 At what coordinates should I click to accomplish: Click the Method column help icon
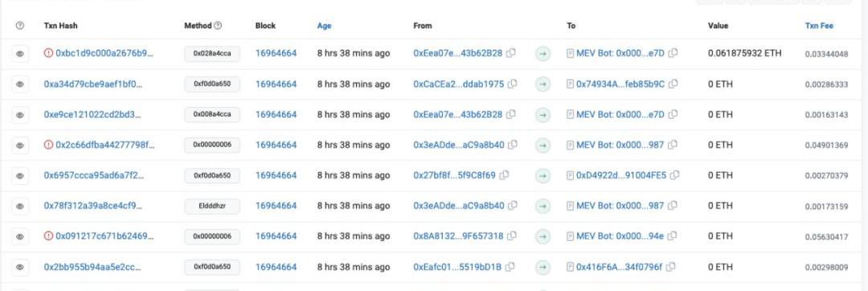218,26
